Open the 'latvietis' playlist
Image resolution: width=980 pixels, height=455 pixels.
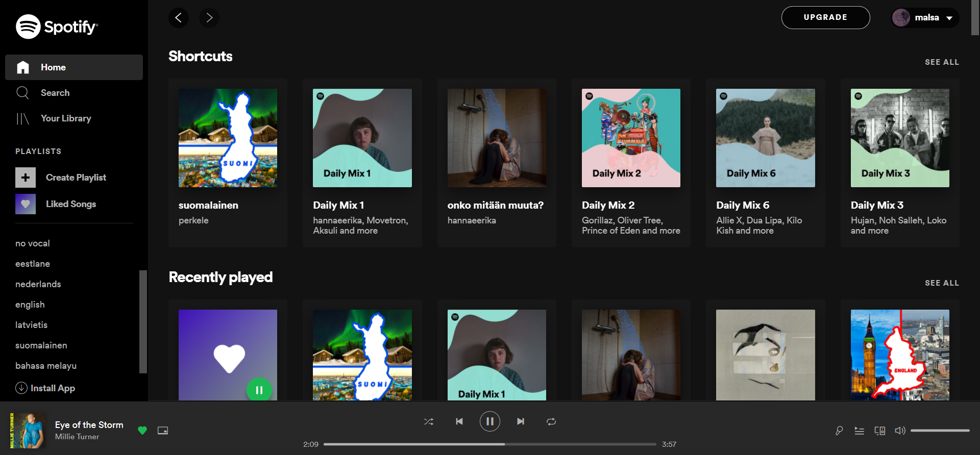click(31, 325)
